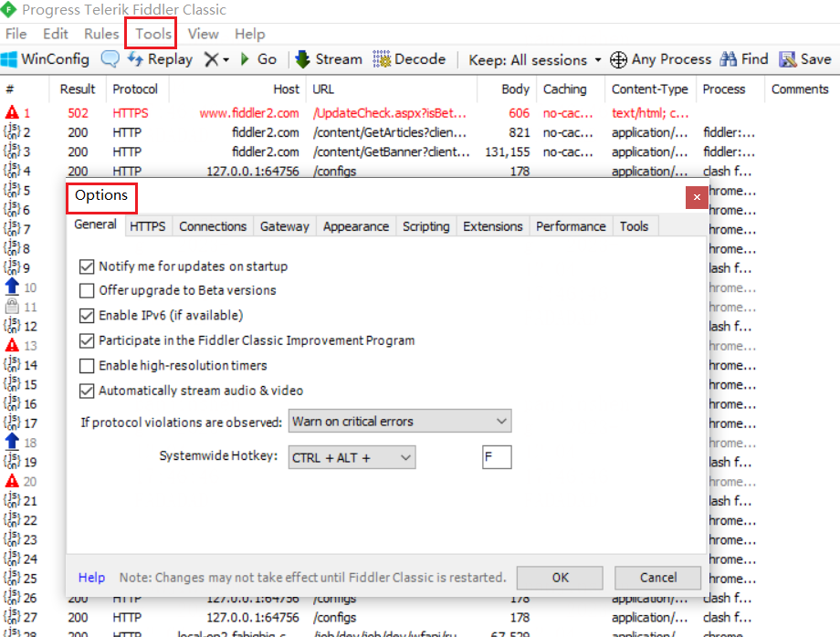Toggle Enable IPv6 checkbox
The image size is (840, 637).
(x=86, y=316)
